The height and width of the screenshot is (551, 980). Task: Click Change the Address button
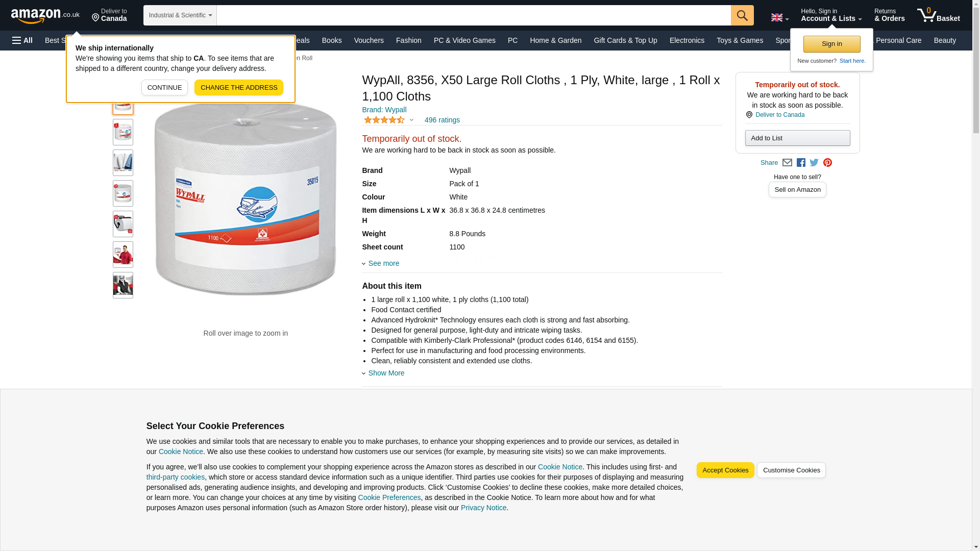(x=239, y=88)
